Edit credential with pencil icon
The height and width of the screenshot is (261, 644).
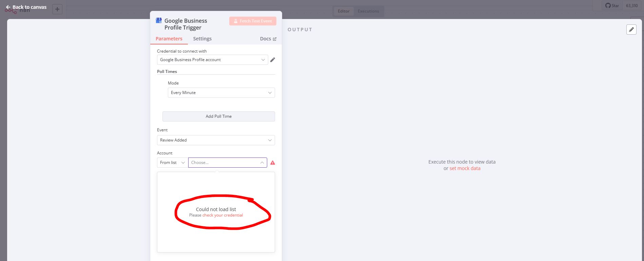273,60
